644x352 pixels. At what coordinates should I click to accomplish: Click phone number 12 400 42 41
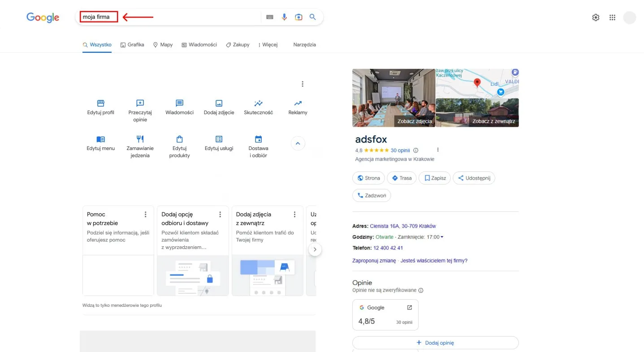[388, 248]
